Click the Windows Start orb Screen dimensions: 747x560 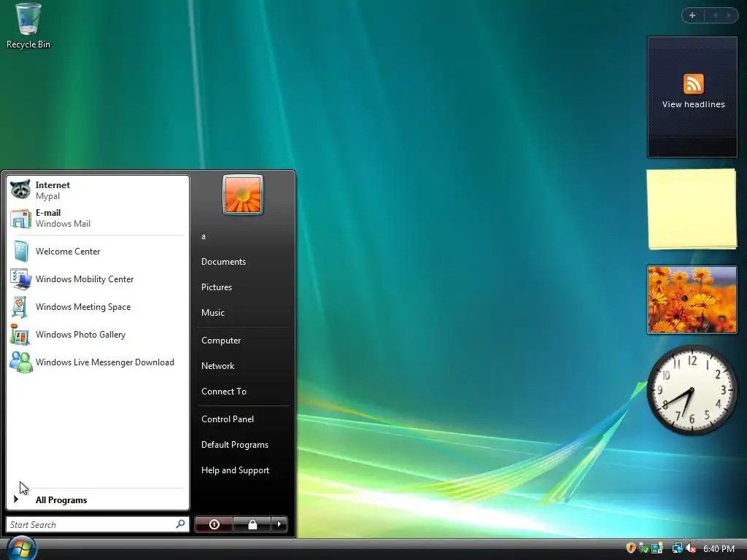(x=21, y=548)
